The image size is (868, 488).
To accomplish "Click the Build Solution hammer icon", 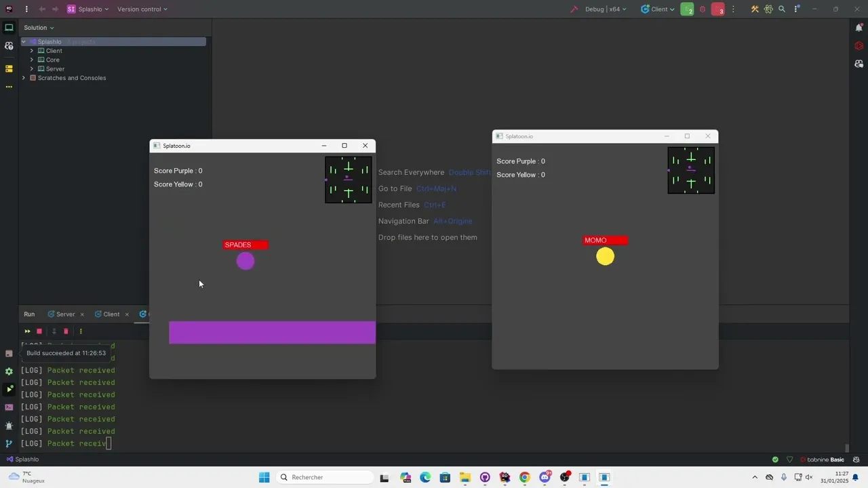I will point(574,9).
